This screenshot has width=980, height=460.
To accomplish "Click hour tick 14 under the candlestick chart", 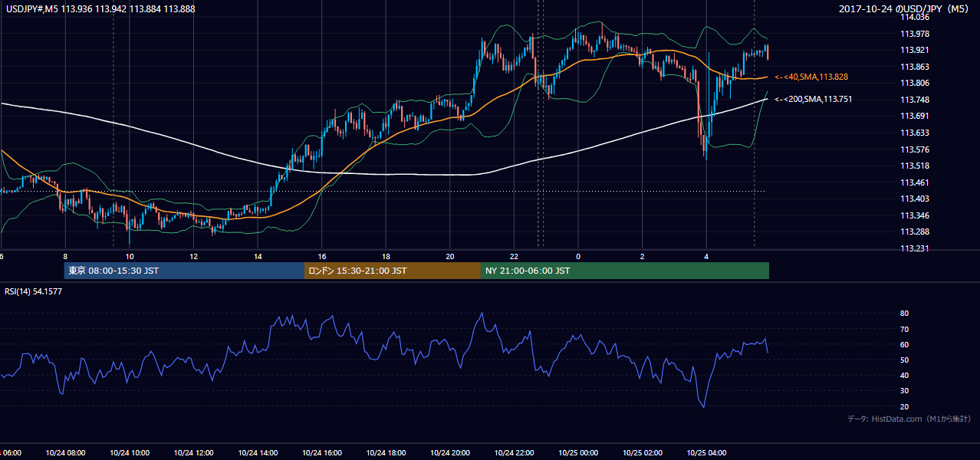I will pyautogui.click(x=258, y=257).
